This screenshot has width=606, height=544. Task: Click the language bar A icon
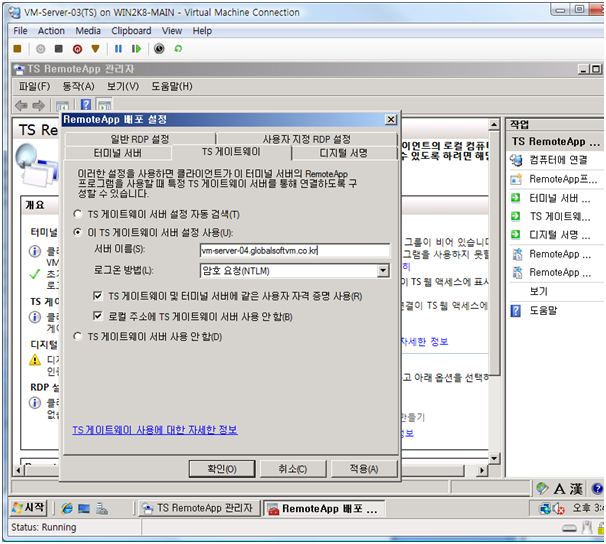(x=559, y=489)
